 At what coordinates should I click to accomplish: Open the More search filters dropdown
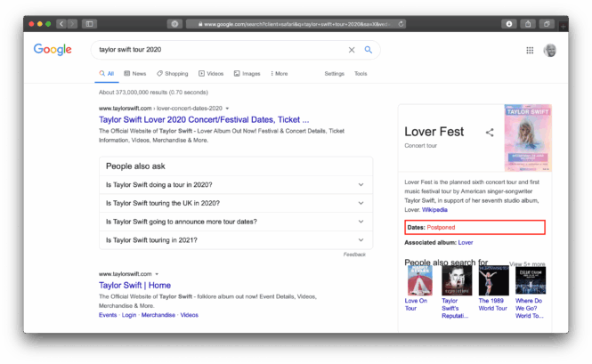click(278, 74)
